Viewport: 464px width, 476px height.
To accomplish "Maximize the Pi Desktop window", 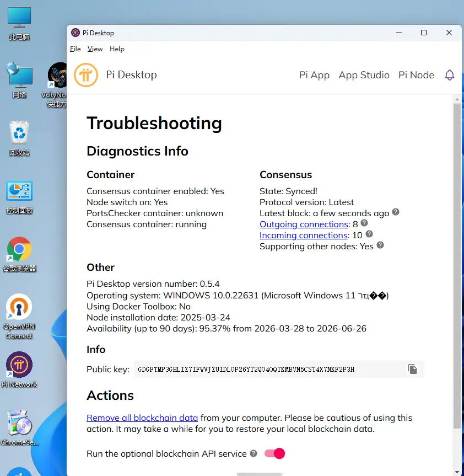I will click(424, 33).
